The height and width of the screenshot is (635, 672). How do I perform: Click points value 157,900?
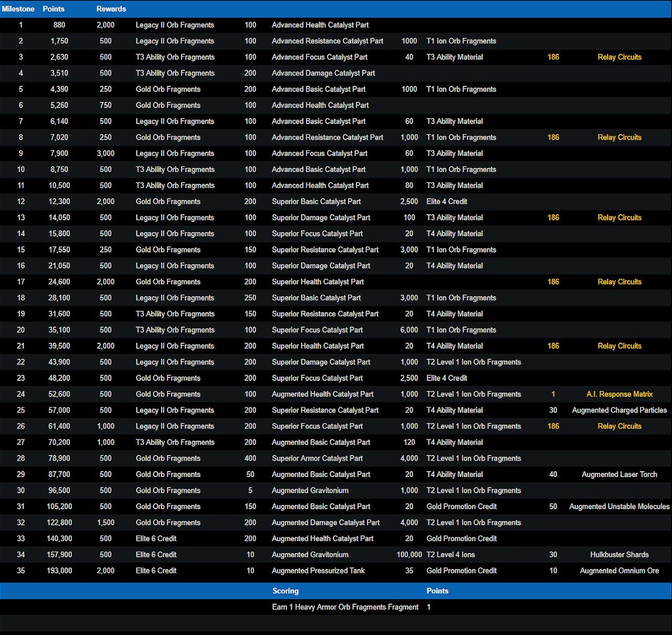pyautogui.click(x=59, y=555)
